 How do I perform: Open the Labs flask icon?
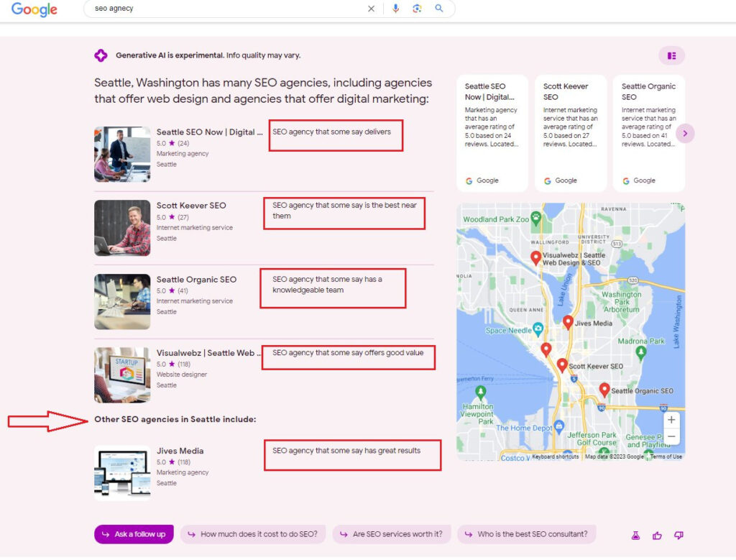635,535
